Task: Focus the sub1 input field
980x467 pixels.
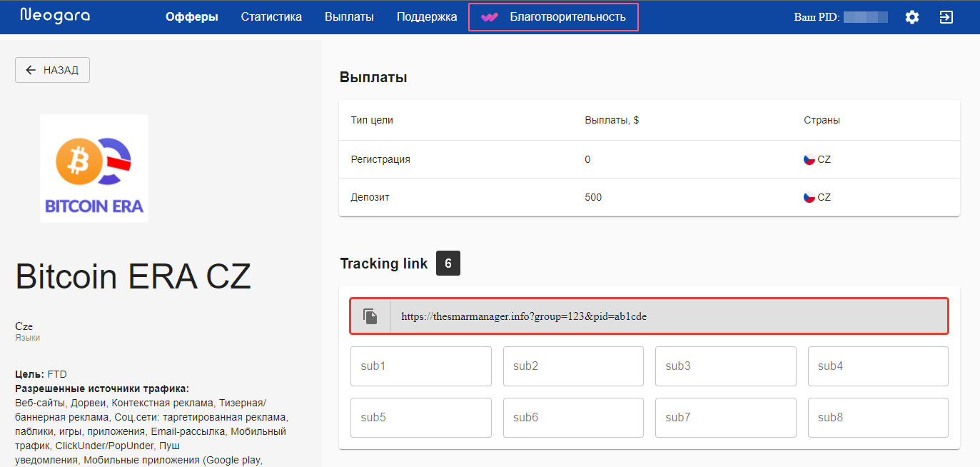Action: click(x=421, y=366)
